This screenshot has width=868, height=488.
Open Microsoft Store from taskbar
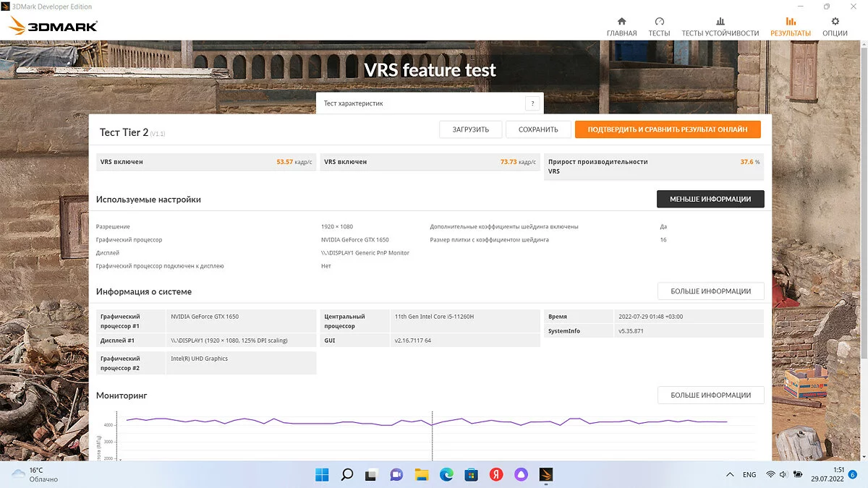[x=471, y=474]
